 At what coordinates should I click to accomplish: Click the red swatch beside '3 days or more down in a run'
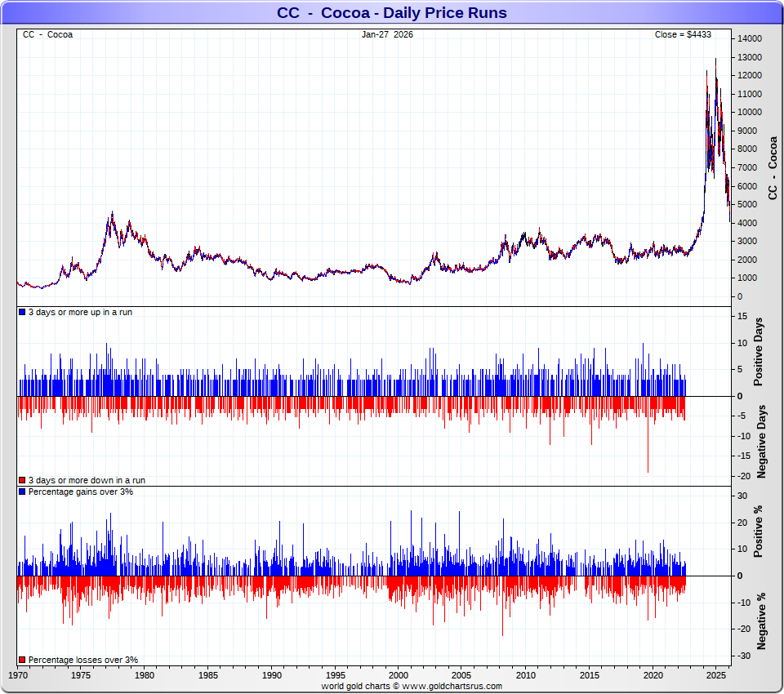point(22,480)
